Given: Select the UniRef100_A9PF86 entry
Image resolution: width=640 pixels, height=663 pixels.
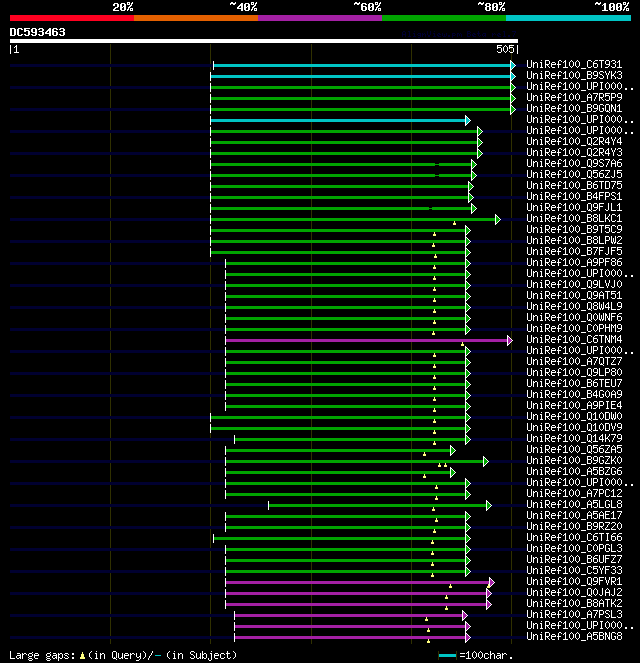Looking at the screenshot, I should (x=574, y=262).
